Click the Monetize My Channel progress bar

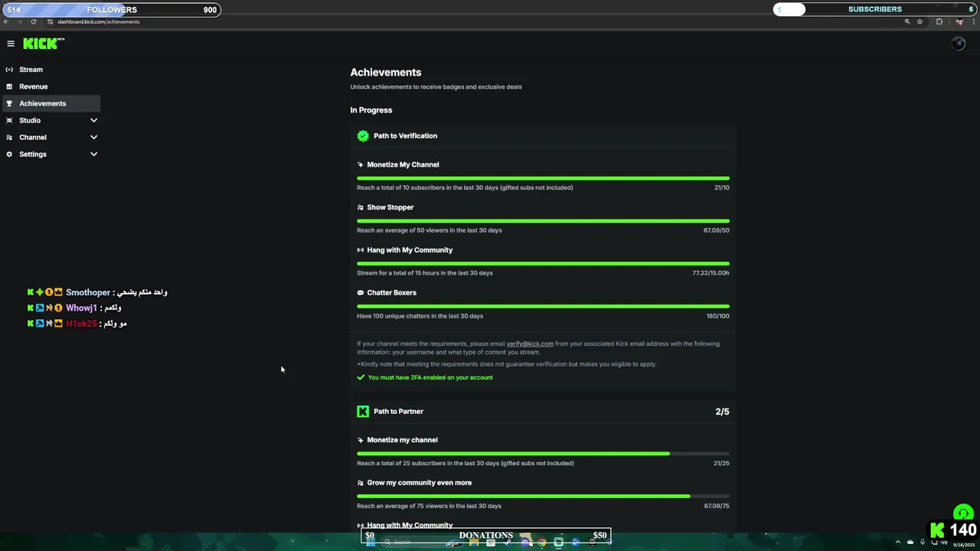click(543, 178)
